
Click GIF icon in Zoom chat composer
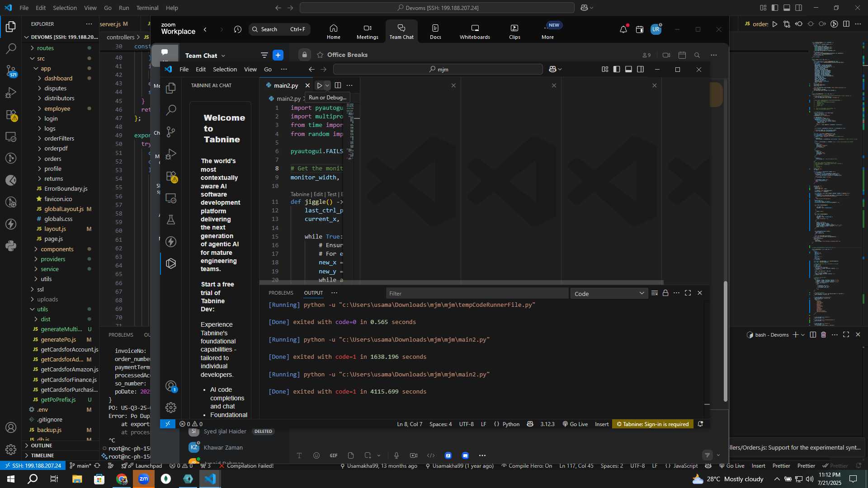click(x=333, y=455)
